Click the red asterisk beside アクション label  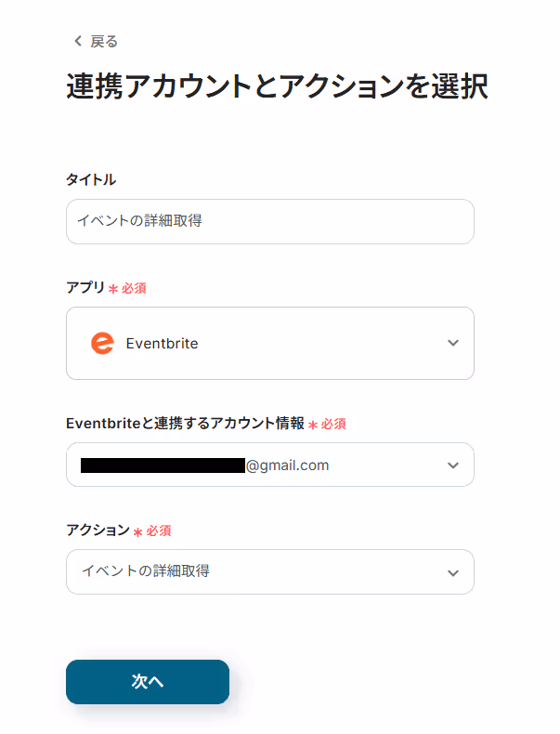[137, 531]
